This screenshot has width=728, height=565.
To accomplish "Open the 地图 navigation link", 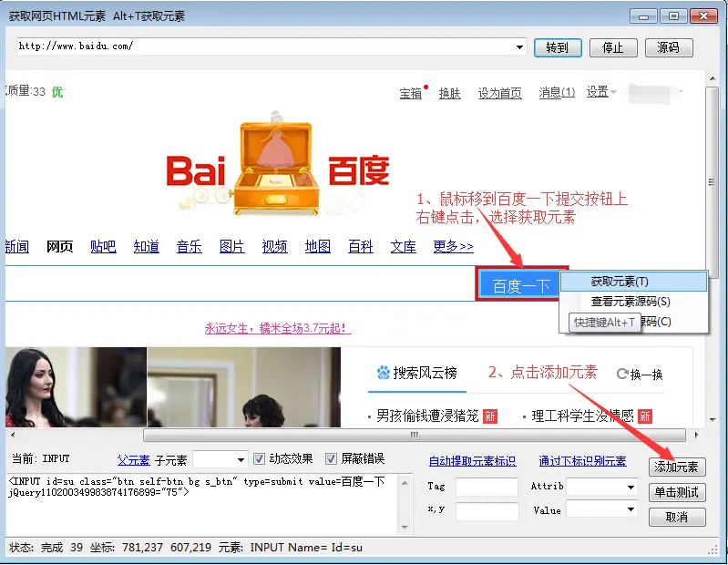I will [318, 246].
